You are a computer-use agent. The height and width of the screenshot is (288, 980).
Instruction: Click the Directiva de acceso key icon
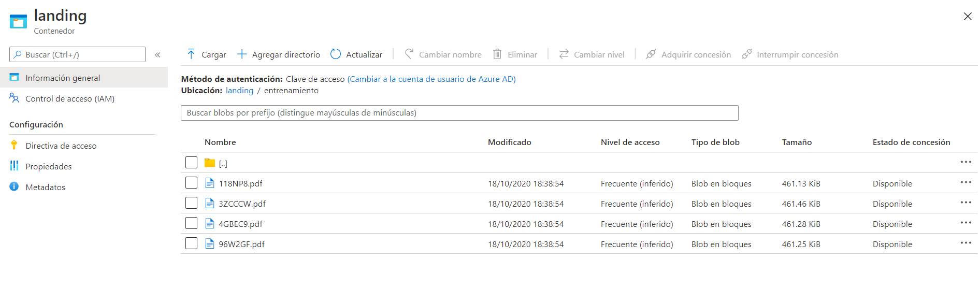click(x=14, y=146)
